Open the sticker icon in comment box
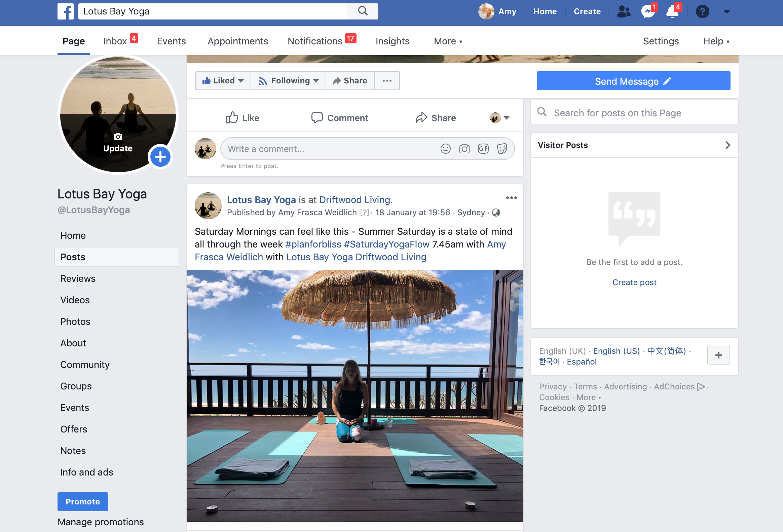 (502, 149)
